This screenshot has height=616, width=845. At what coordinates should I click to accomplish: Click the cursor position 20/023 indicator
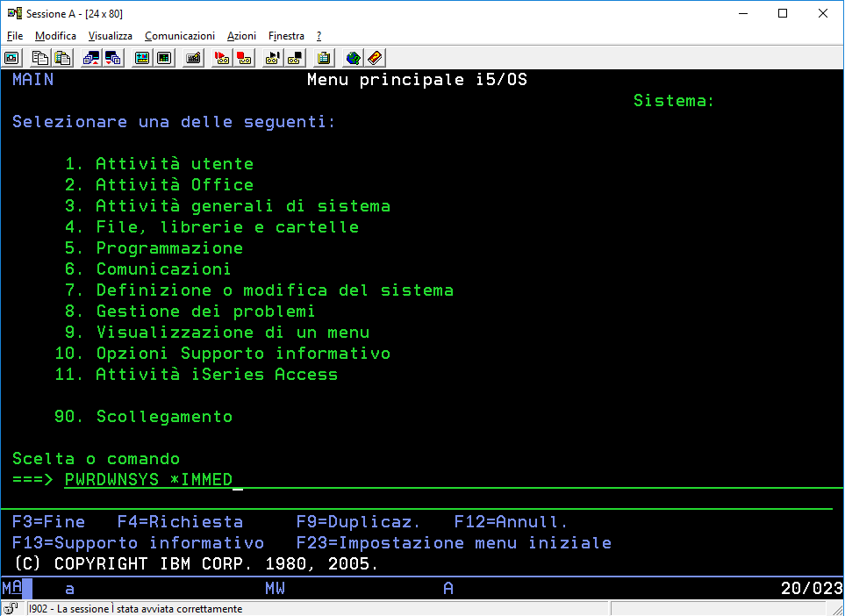click(x=812, y=588)
